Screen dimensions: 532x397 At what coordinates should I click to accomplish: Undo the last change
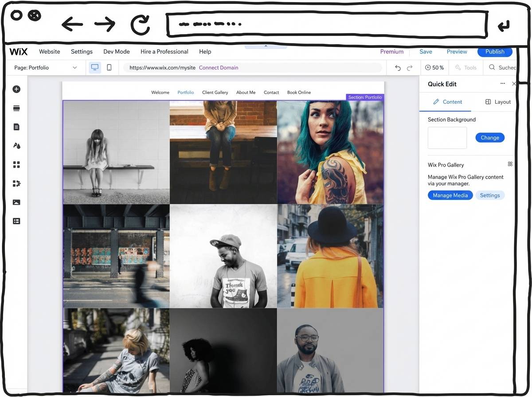[398, 67]
